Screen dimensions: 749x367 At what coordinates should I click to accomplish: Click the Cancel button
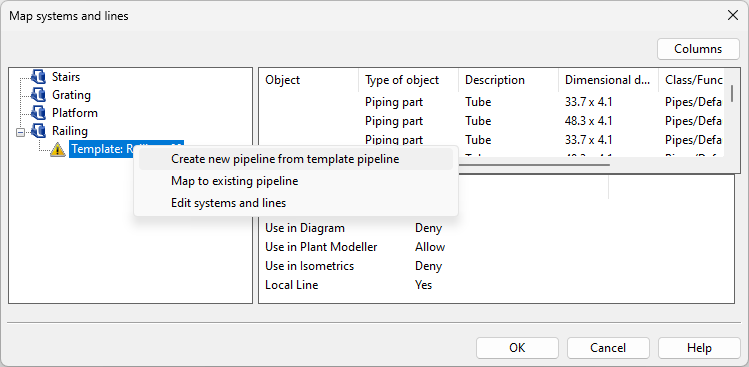point(608,348)
